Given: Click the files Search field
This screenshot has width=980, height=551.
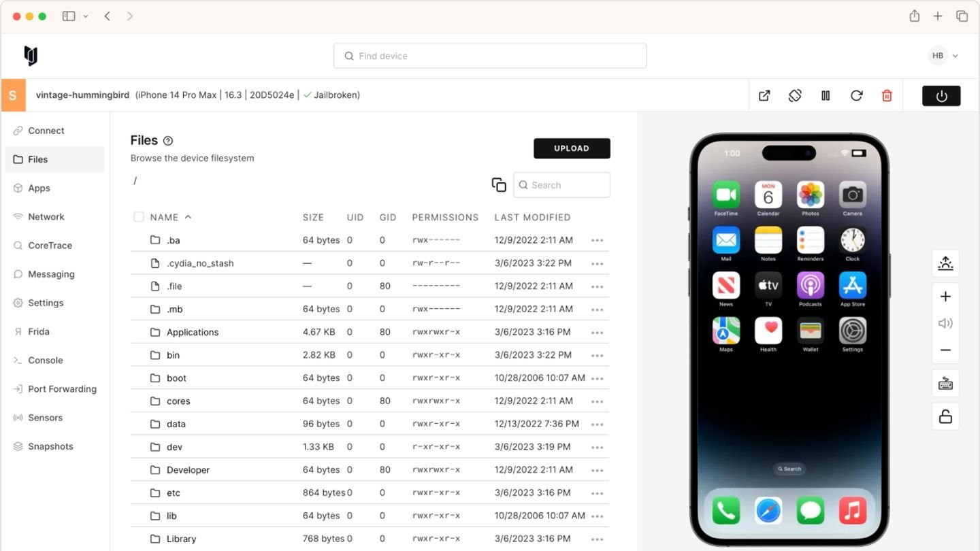Looking at the screenshot, I should click(x=561, y=185).
